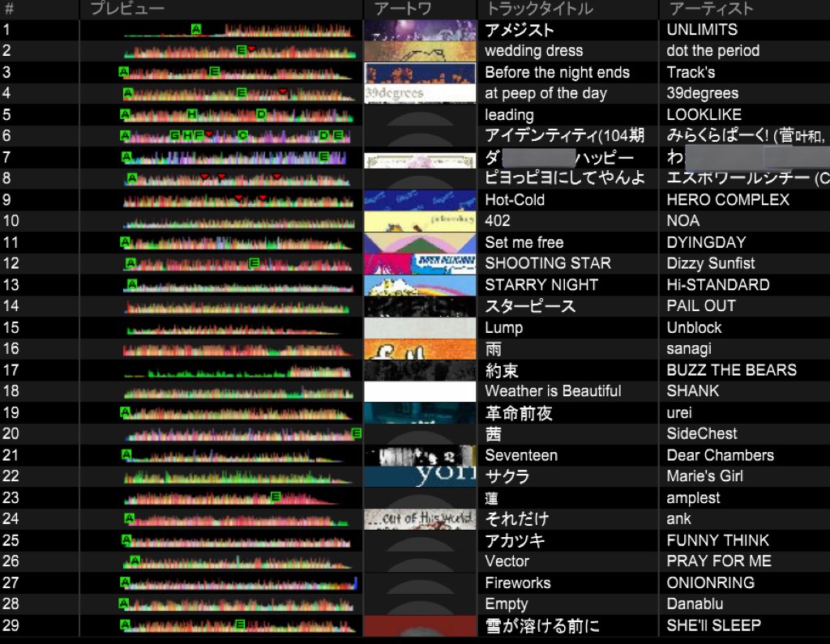The image size is (830, 644).
Task: Click the 402 artwork thumbnail
Action: point(421,221)
